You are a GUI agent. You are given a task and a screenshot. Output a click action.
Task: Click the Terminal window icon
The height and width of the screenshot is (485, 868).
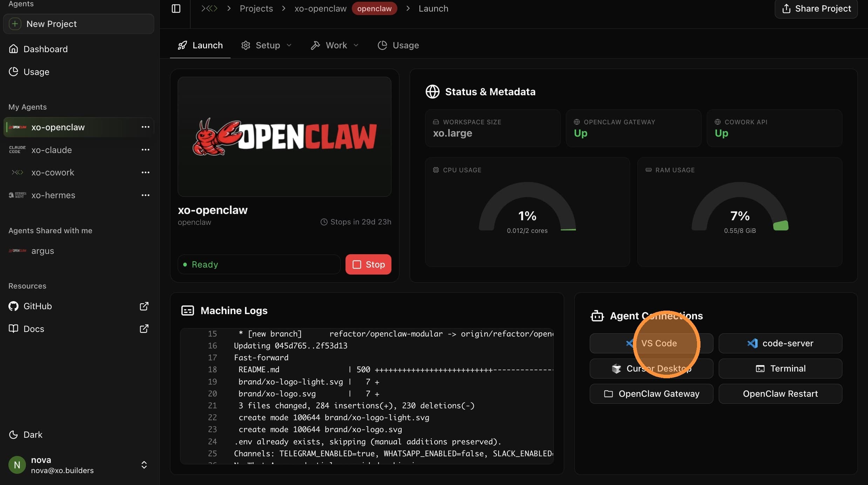pos(760,368)
